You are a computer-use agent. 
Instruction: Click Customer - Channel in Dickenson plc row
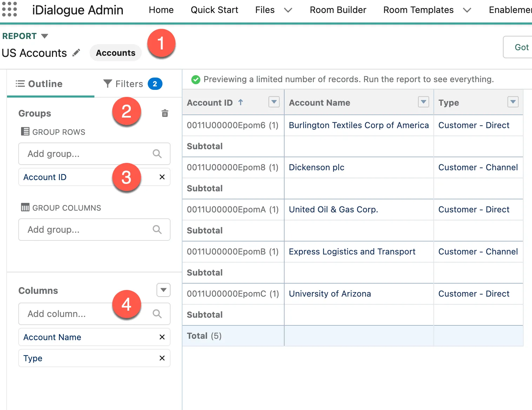tap(478, 167)
